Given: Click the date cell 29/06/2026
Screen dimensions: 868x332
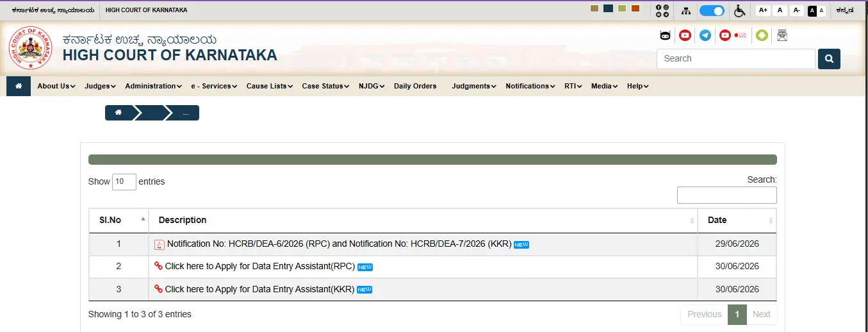Looking at the screenshot, I should [x=737, y=244].
